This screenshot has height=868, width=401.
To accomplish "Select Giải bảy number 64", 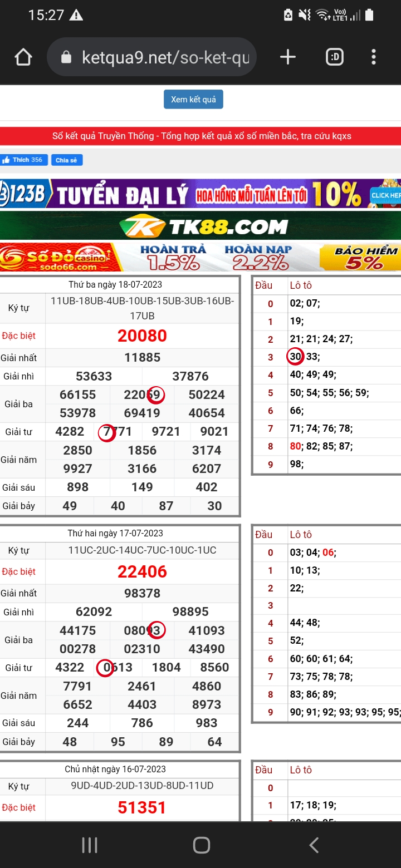I will (x=214, y=742).
